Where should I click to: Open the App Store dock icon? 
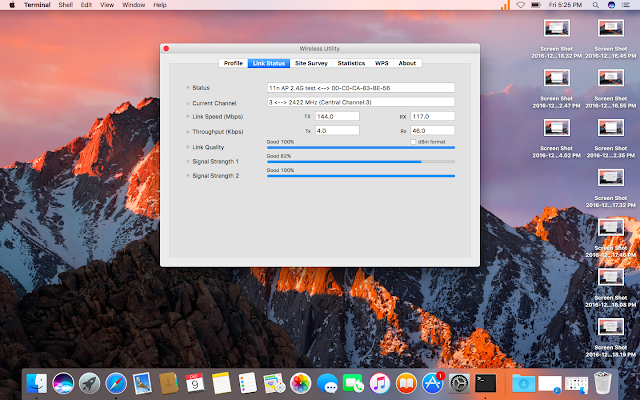click(432, 382)
